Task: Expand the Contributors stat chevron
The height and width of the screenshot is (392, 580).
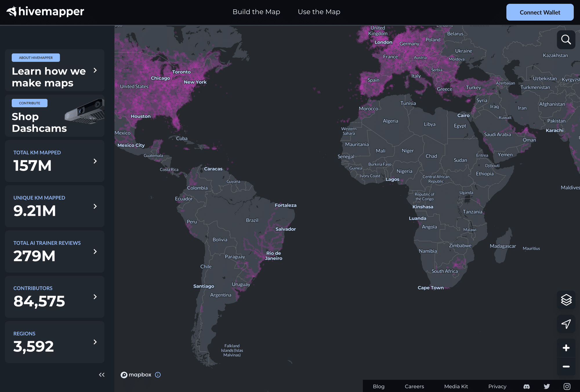Action: [95, 297]
